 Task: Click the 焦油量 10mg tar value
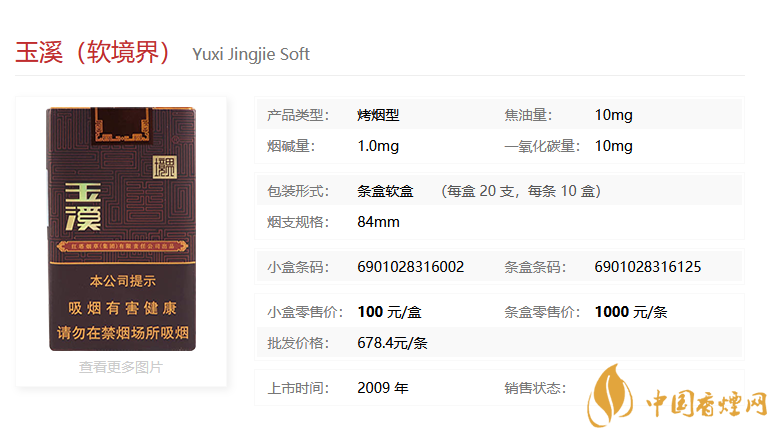pos(613,115)
